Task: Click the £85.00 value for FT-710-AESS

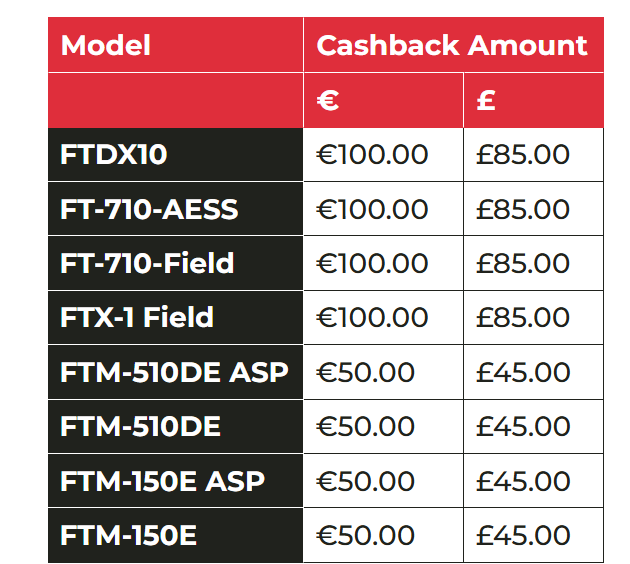Action: [522, 210]
